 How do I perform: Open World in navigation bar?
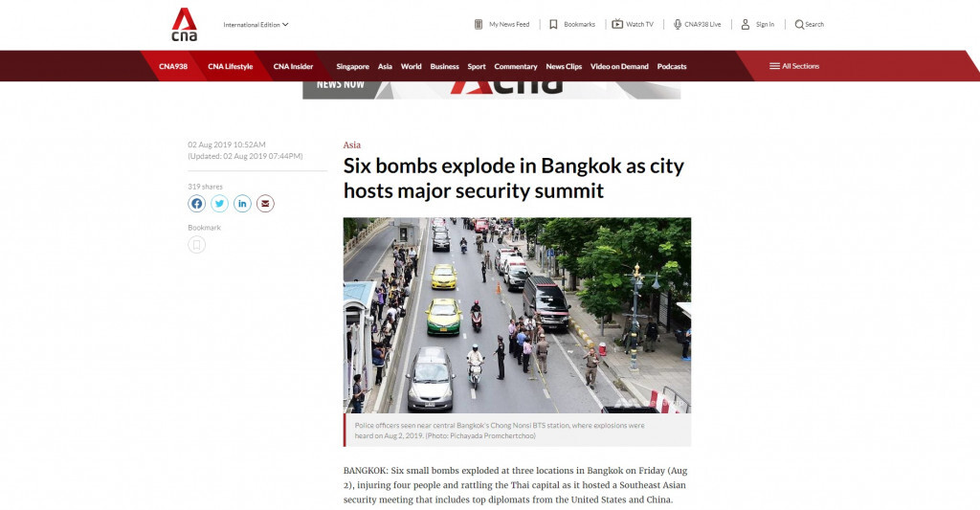pos(412,66)
